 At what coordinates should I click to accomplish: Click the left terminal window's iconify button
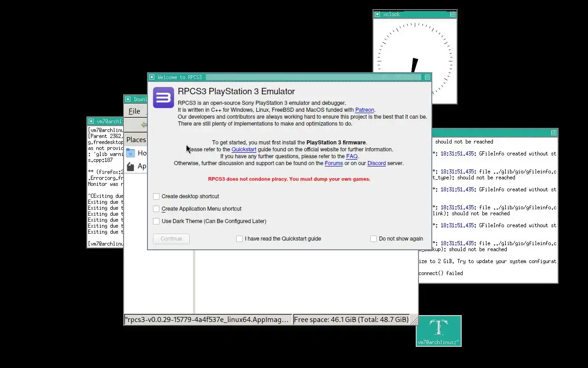[91, 121]
